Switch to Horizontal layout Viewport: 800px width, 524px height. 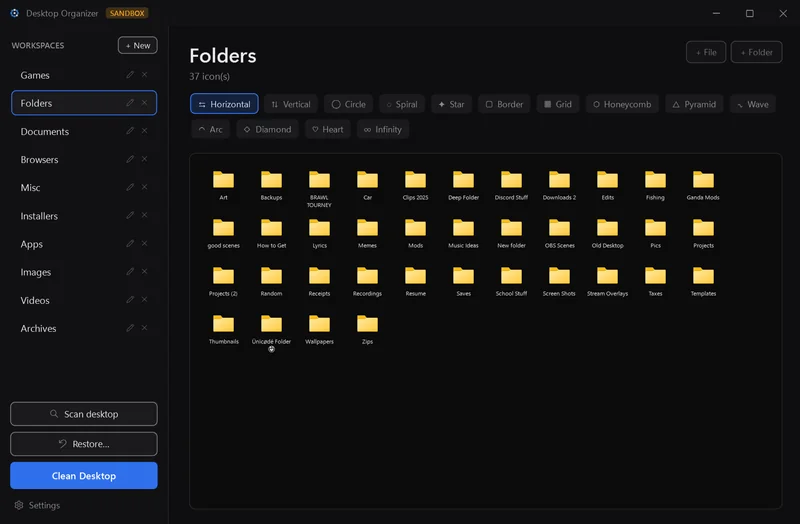[x=224, y=104]
